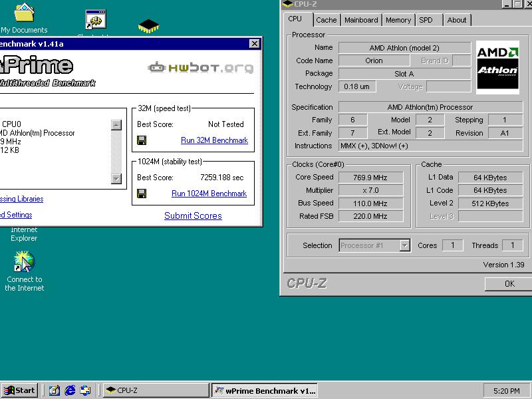Click the Submit Scores link

(x=193, y=215)
